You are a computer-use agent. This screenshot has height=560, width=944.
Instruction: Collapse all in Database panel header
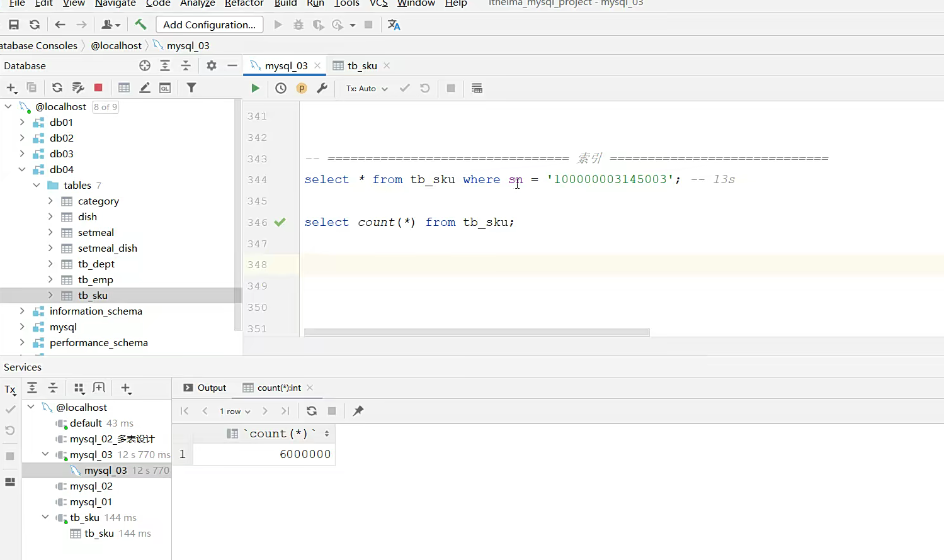186,65
